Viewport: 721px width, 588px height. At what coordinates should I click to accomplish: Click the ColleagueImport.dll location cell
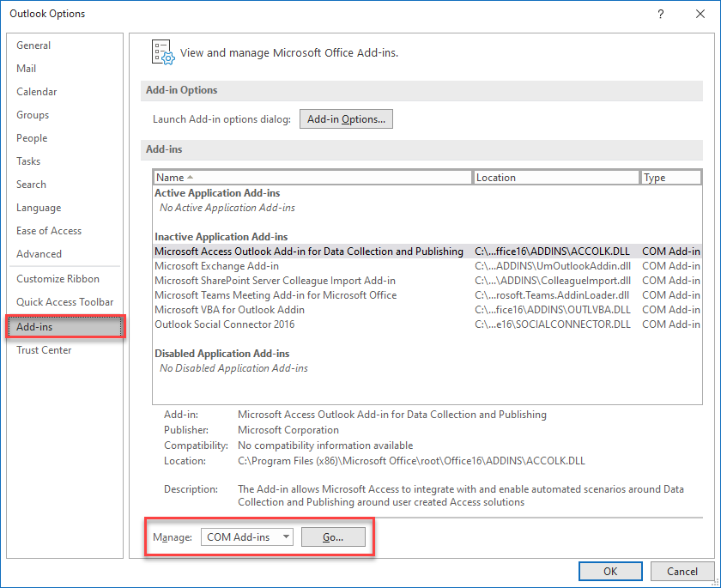tap(553, 281)
